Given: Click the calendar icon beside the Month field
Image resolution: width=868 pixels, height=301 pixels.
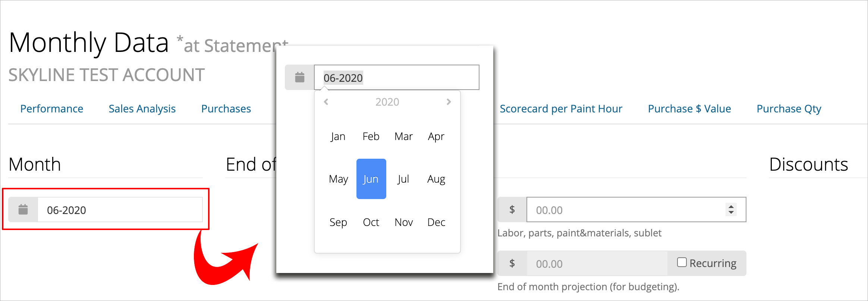Looking at the screenshot, I should 23,210.
